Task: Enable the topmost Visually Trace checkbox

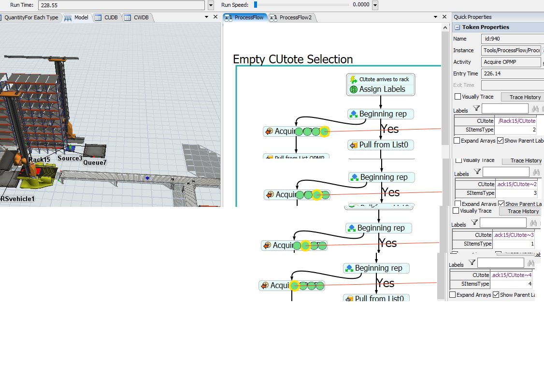Action: pyautogui.click(x=458, y=97)
